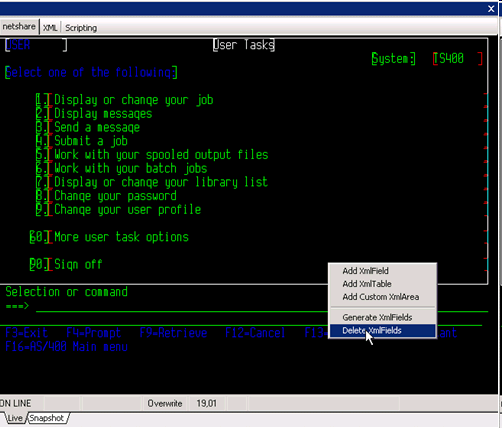The height and width of the screenshot is (428, 502).
Task: Click Work with your batch jobs
Action: (x=131, y=168)
